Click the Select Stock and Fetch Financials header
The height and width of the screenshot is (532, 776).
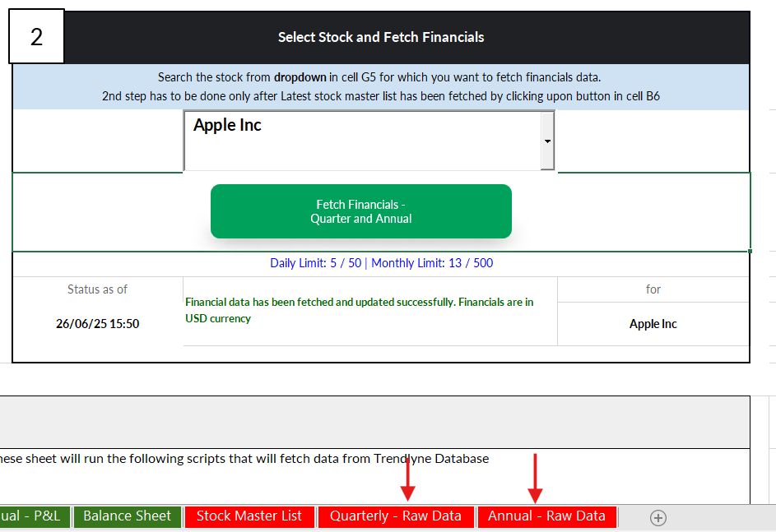click(x=381, y=37)
